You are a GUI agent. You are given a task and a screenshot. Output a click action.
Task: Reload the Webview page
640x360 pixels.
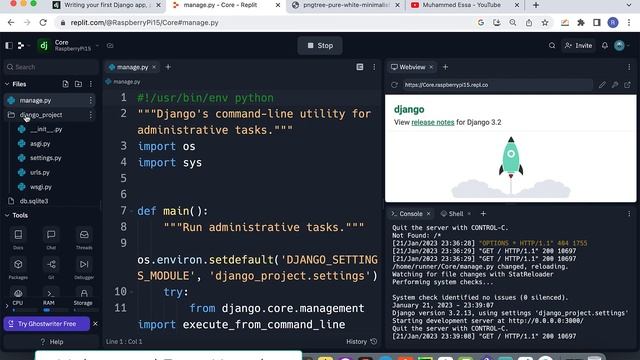pyautogui.click(x=394, y=85)
